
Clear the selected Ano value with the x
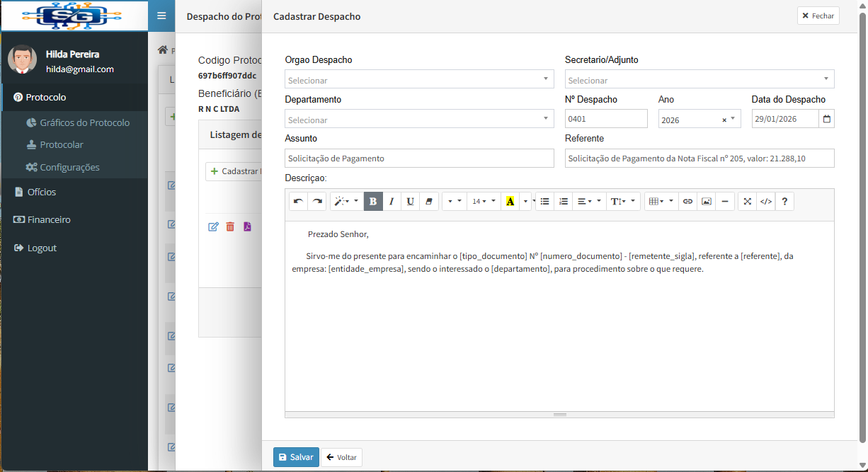coord(724,120)
